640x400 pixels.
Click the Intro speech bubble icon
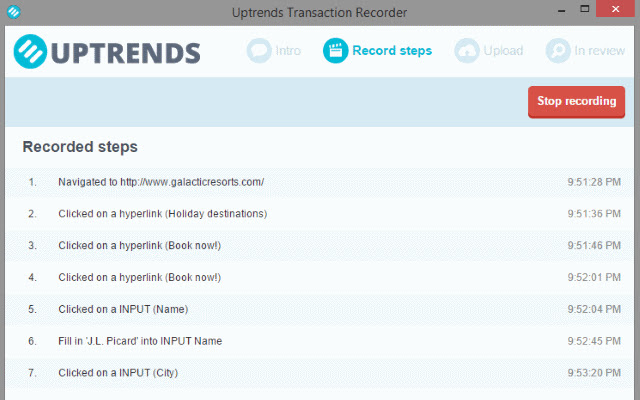point(259,51)
